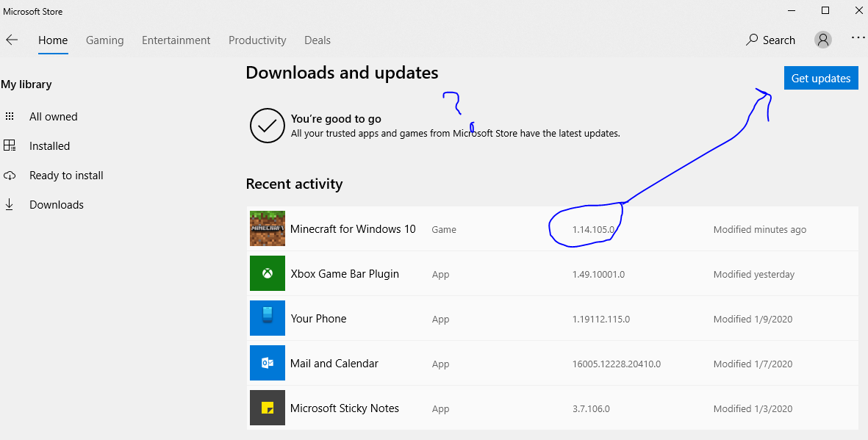The image size is (868, 440).
Task: Click the Downloads arrow icon in sidebar
Action: [10, 205]
